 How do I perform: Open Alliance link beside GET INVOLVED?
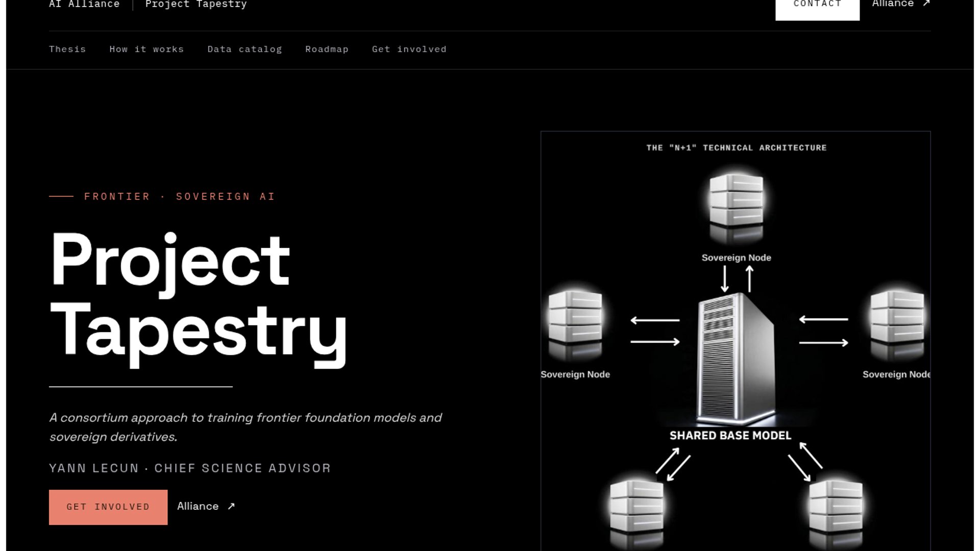206,507
